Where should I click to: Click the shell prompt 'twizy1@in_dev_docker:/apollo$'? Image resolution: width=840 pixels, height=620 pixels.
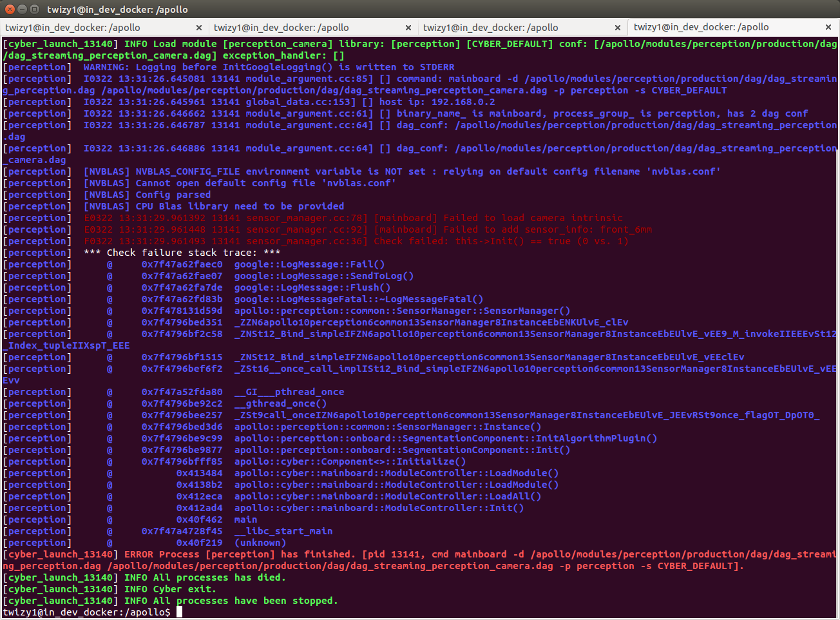(87, 612)
